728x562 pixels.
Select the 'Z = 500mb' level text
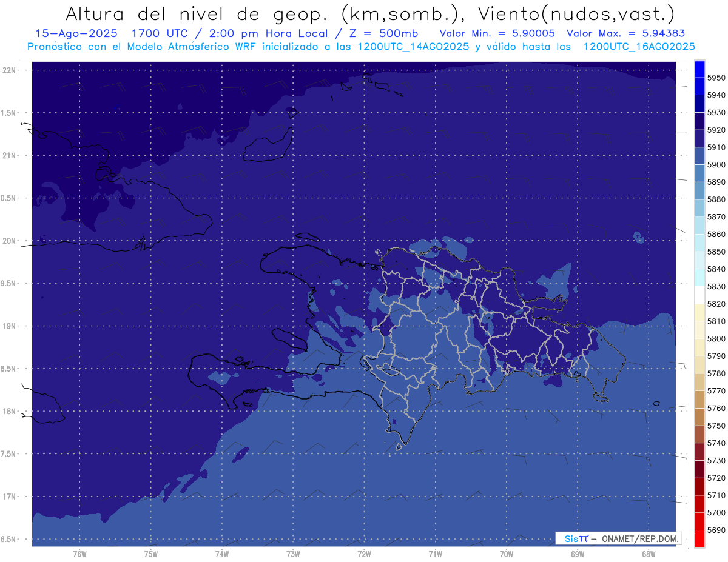point(384,33)
